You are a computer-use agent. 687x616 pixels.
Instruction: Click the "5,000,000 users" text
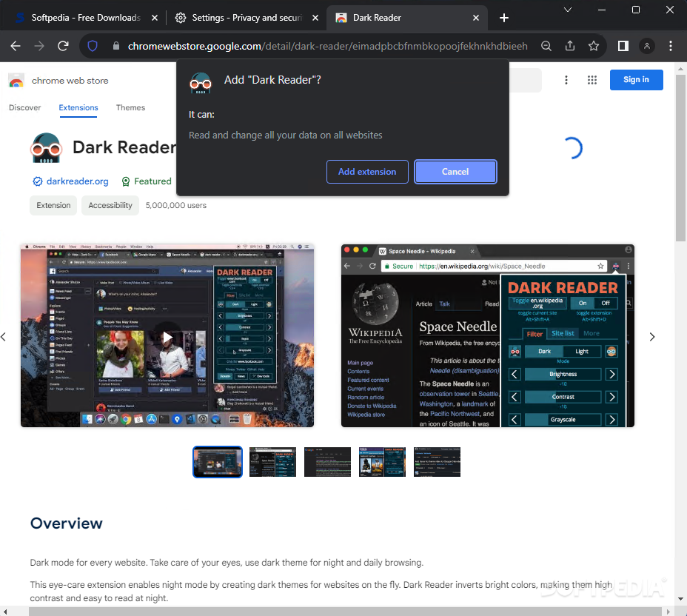click(175, 206)
